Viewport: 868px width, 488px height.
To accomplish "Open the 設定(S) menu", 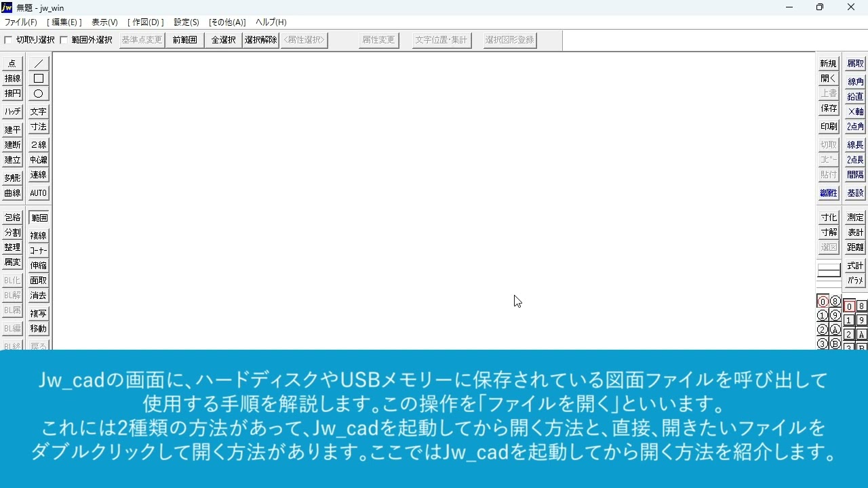I will [186, 22].
